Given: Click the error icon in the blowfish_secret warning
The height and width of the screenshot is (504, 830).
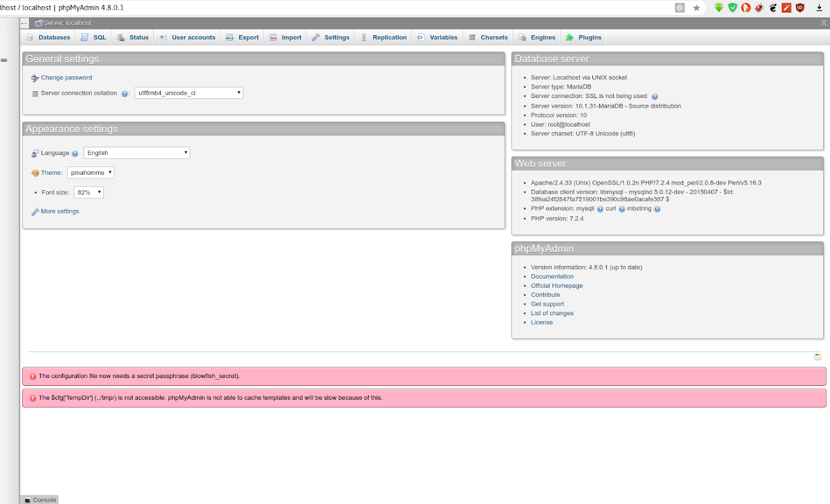Looking at the screenshot, I should pyautogui.click(x=33, y=376).
